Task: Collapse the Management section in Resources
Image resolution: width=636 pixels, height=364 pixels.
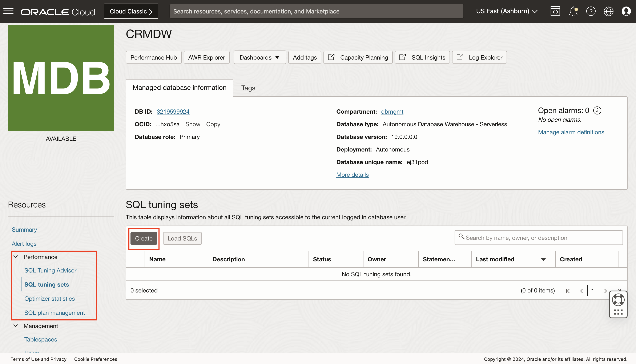Action: click(16, 326)
